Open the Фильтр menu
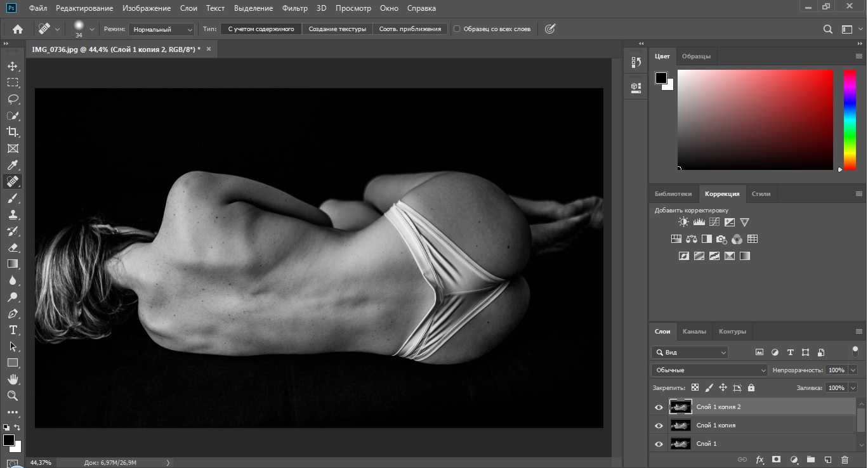The image size is (868, 468). pyautogui.click(x=294, y=8)
